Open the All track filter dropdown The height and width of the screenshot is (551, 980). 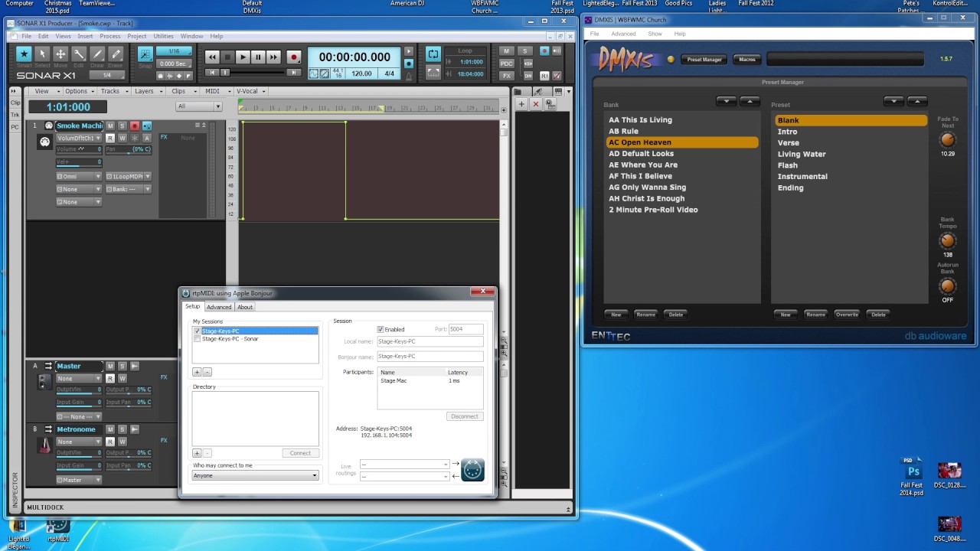point(198,106)
